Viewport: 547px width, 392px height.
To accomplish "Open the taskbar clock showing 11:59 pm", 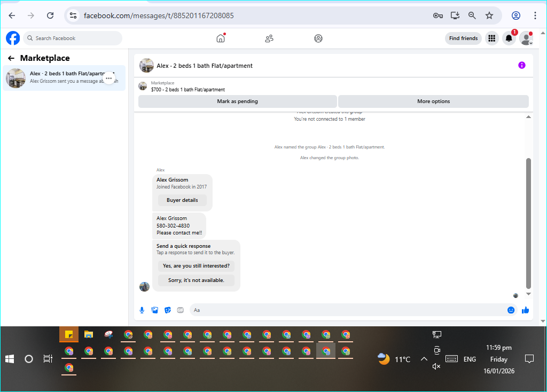I will (x=499, y=359).
